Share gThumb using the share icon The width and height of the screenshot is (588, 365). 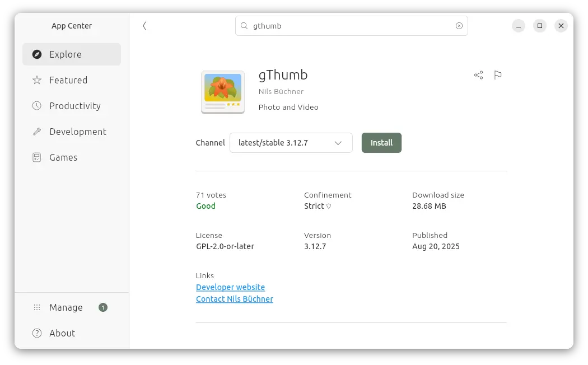tap(478, 75)
